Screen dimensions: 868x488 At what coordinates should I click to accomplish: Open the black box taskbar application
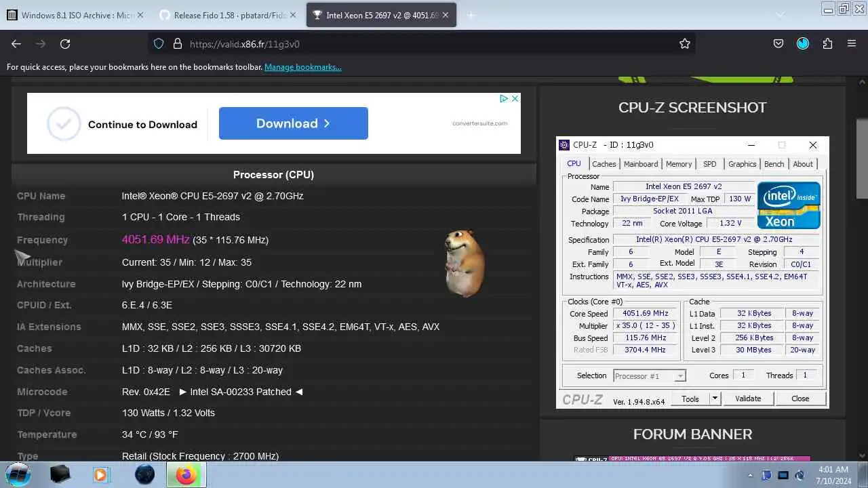[60, 474]
